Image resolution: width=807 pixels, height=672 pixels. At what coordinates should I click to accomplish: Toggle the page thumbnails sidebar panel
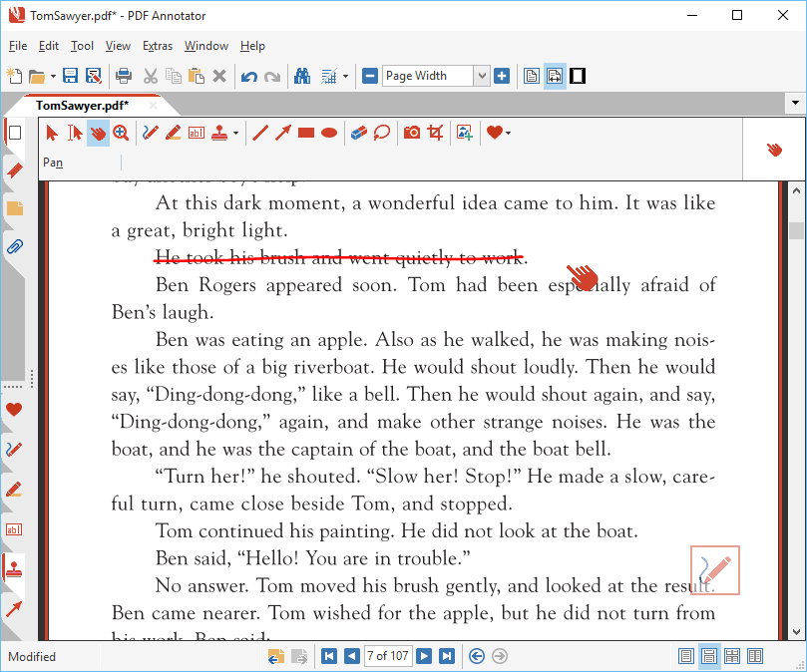[x=15, y=133]
